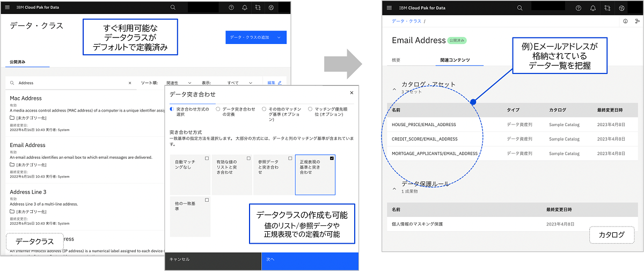Select the 自動マッチングなし checkbox tile
The image size is (644, 271).
coord(190,174)
